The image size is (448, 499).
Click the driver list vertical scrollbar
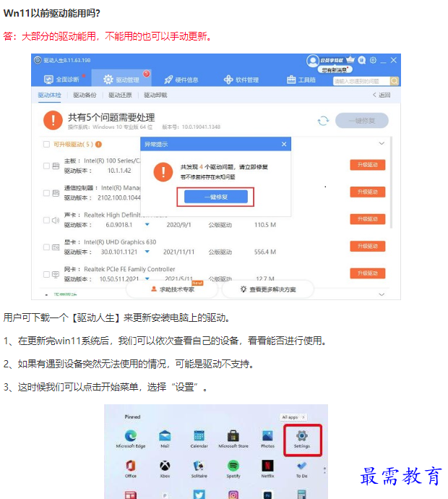391,183
